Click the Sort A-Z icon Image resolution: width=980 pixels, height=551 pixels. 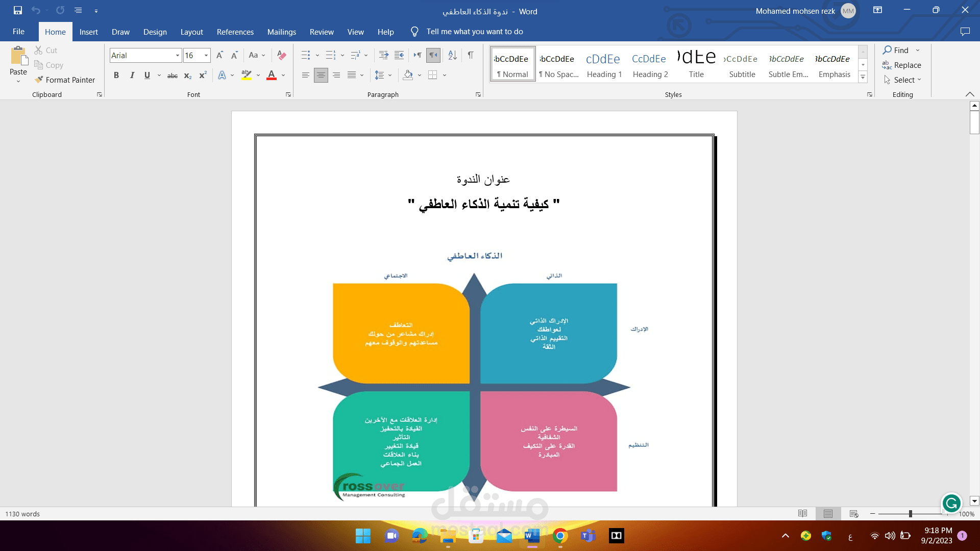pyautogui.click(x=453, y=55)
